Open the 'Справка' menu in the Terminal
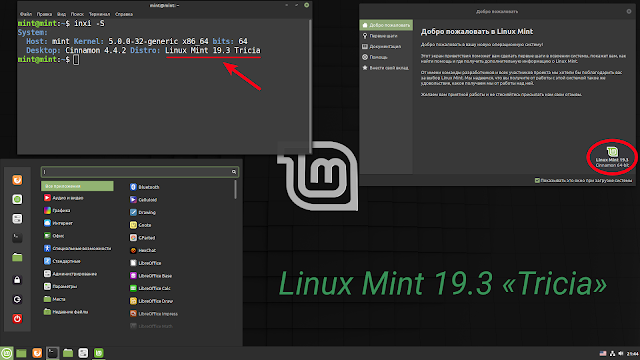Viewport: 640px width, 360px height. point(124,14)
